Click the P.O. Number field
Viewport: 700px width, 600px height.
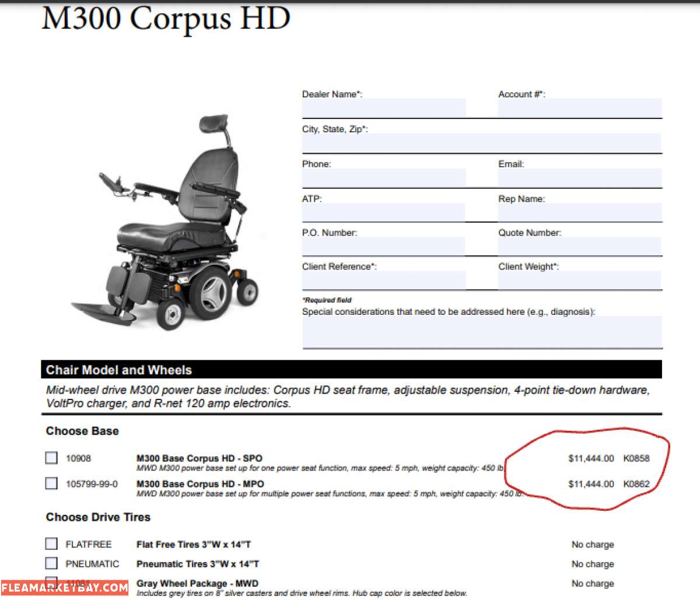point(382,245)
